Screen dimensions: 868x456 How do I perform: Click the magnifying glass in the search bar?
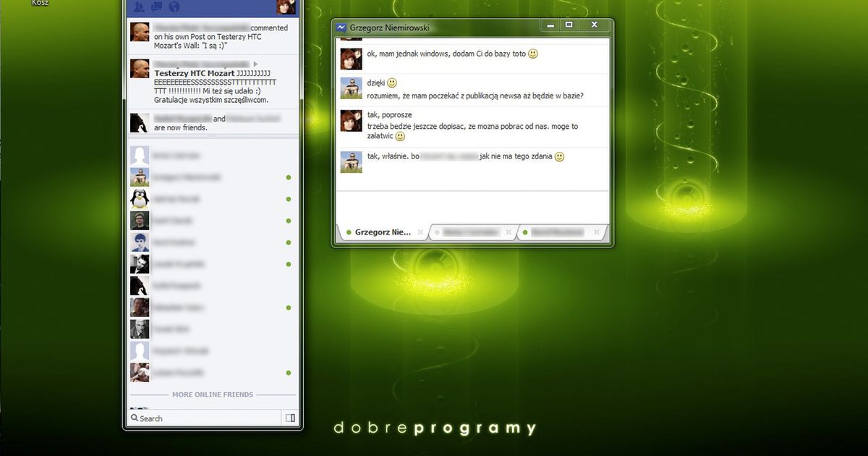point(136,418)
